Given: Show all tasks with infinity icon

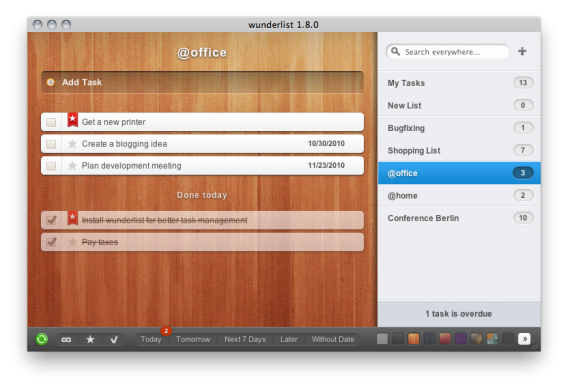Looking at the screenshot, I should pos(66,339).
